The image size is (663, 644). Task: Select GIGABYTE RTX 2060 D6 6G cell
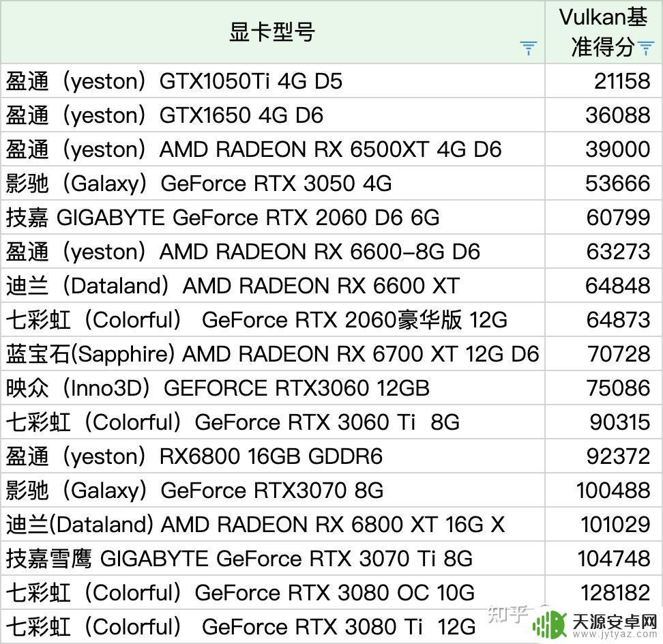pos(273,218)
